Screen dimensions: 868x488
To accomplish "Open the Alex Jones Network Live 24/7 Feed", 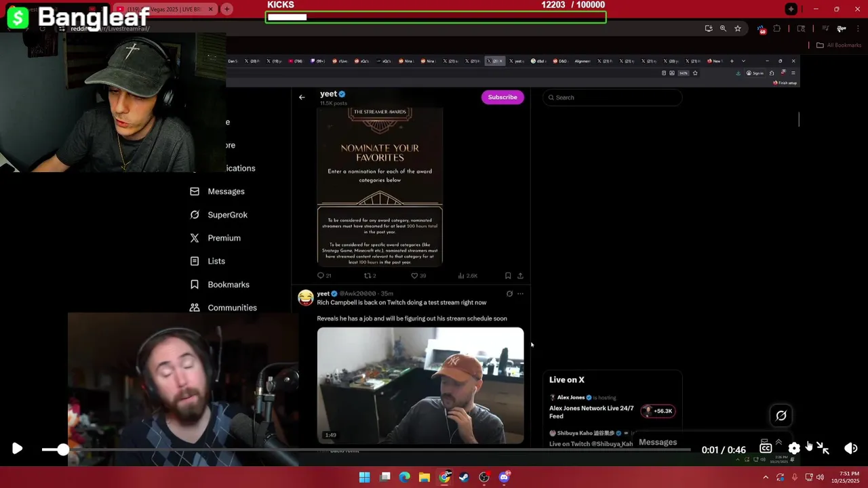I will 591,412.
